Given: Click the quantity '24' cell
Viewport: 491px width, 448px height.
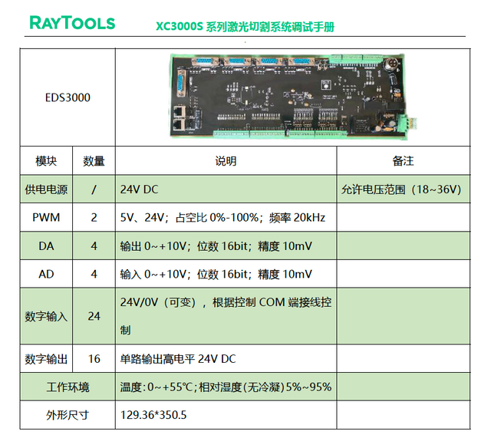Looking at the screenshot, I should click(94, 316).
